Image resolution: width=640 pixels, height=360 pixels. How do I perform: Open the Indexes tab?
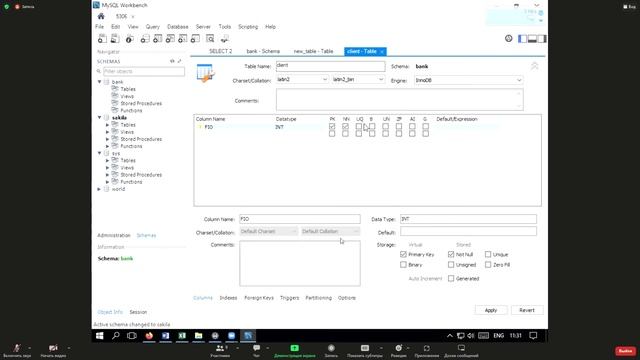[x=228, y=298]
